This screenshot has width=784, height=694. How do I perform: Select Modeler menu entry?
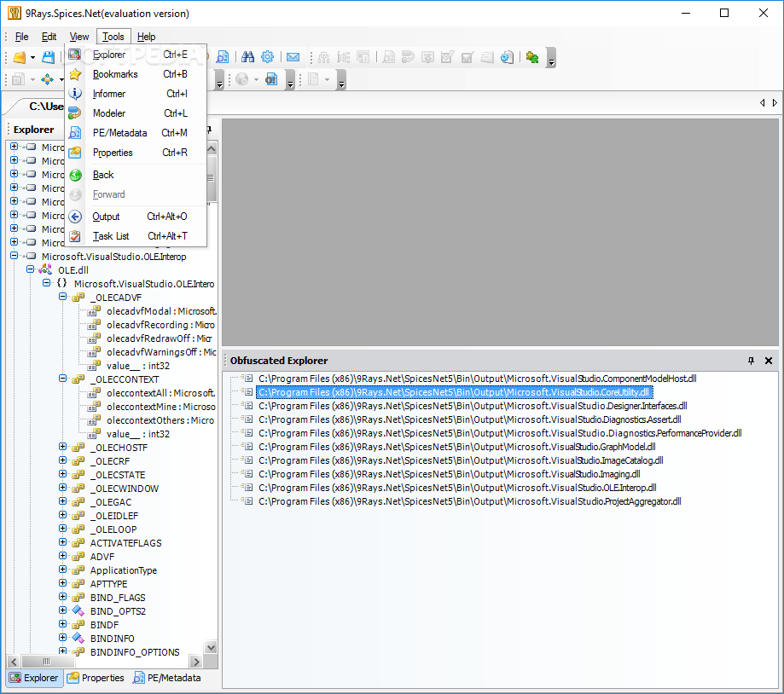(x=136, y=113)
